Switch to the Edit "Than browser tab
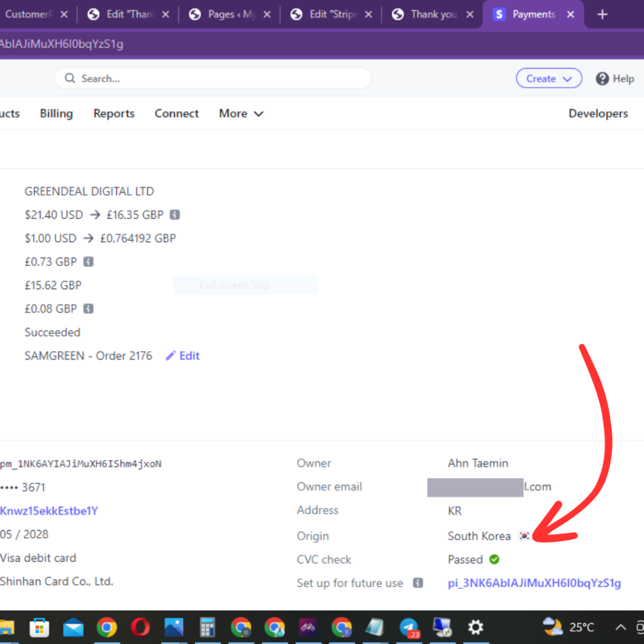 click(x=130, y=14)
